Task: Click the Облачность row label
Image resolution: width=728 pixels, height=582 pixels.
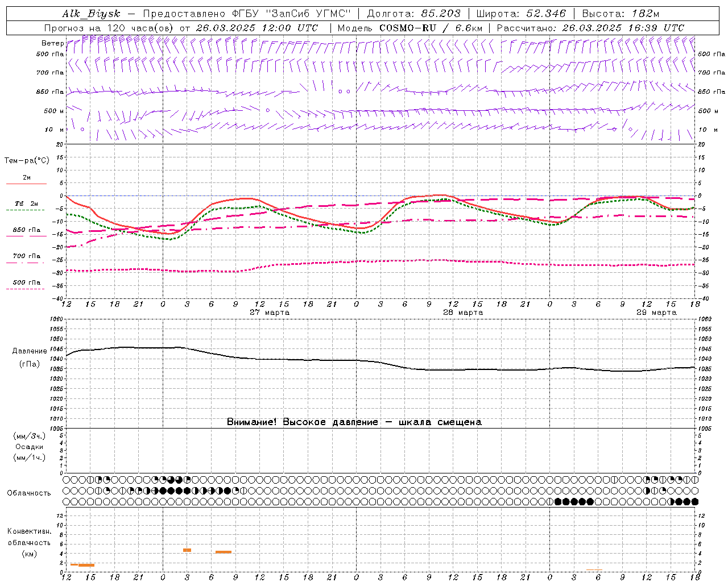Action: pos(29,493)
